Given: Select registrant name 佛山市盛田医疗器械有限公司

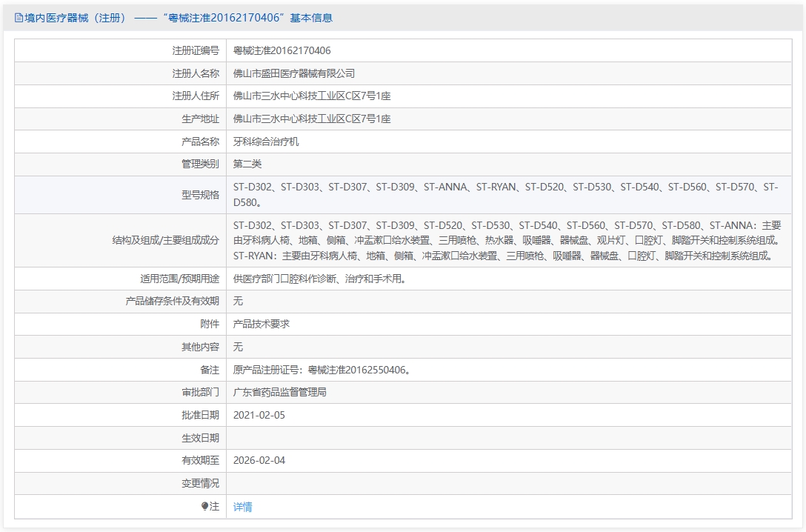Looking at the screenshot, I should 294,73.
